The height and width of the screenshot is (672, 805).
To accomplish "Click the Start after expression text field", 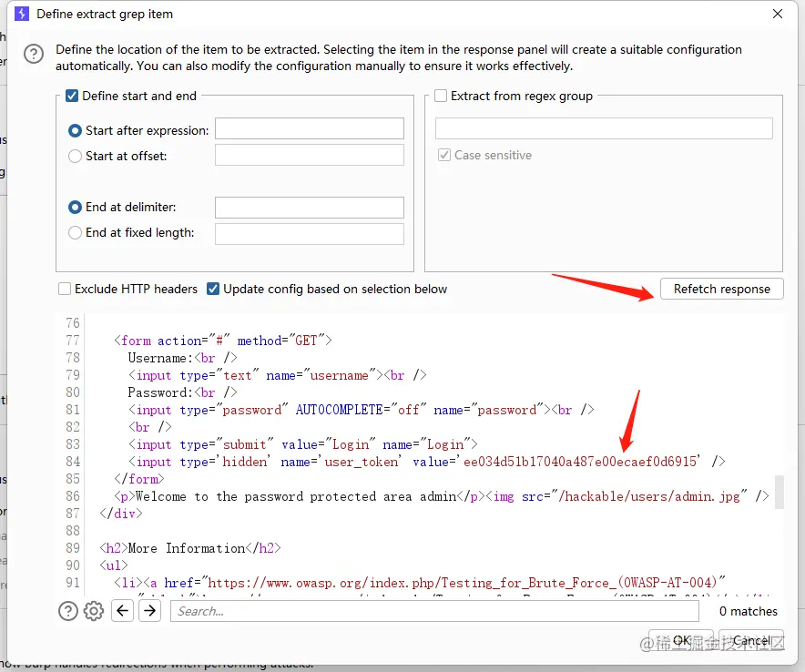I will coord(309,128).
